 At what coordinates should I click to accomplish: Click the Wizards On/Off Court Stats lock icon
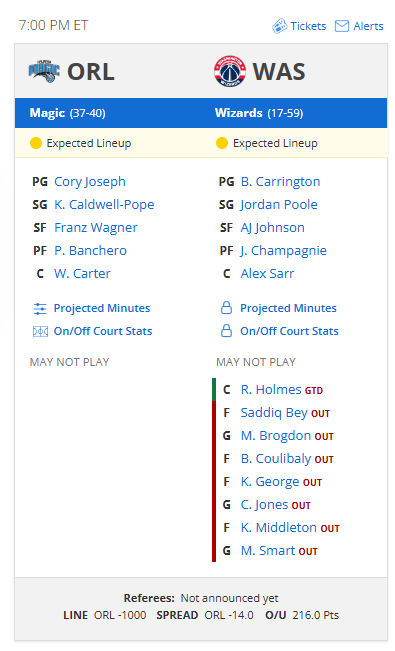pos(226,331)
